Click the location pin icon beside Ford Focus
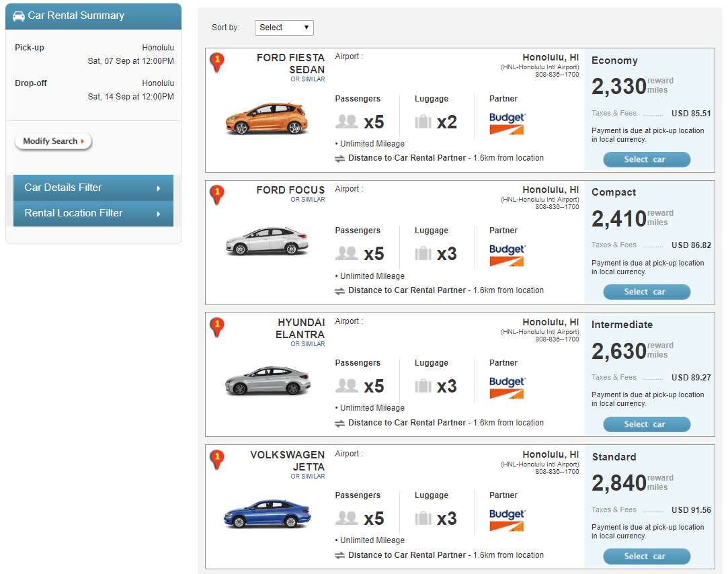Image resolution: width=728 pixels, height=574 pixels. click(x=217, y=194)
